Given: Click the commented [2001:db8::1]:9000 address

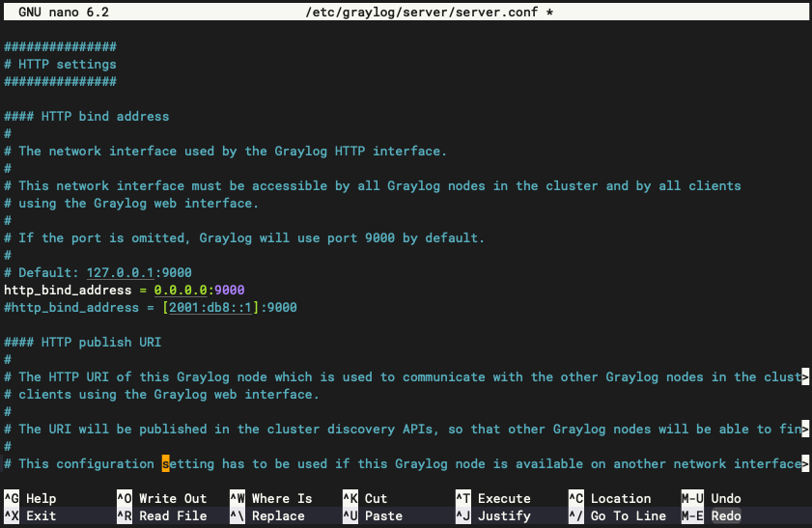Looking at the screenshot, I should (230, 308).
